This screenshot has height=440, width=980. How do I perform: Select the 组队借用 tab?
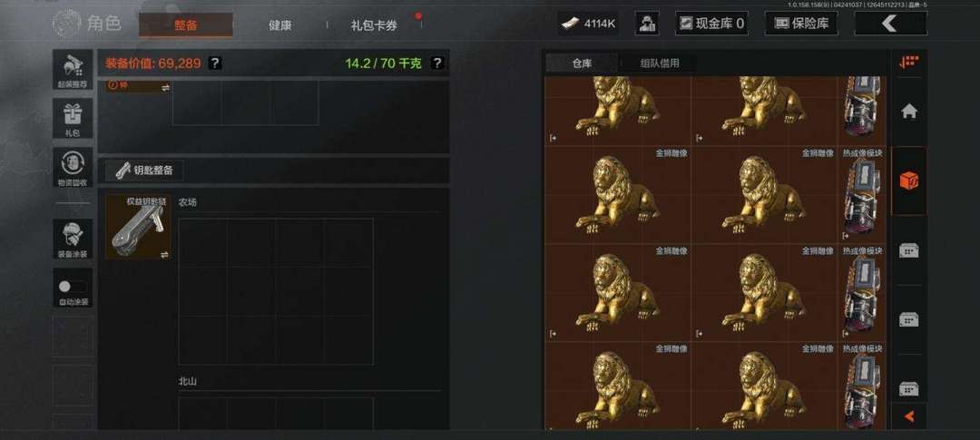pyautogui.click(x=660, y=64)
